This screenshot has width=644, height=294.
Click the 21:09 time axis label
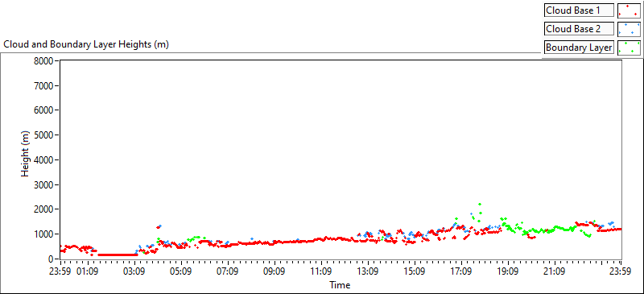pyautogui.click(x=555, y=271)
